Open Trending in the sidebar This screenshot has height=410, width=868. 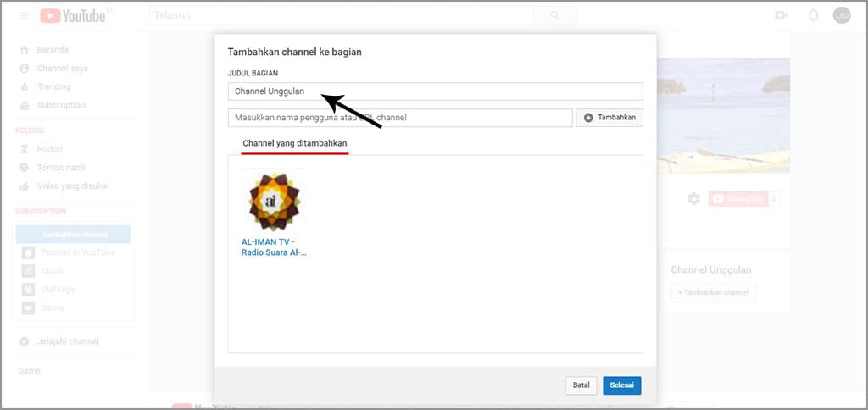(53, 87)
